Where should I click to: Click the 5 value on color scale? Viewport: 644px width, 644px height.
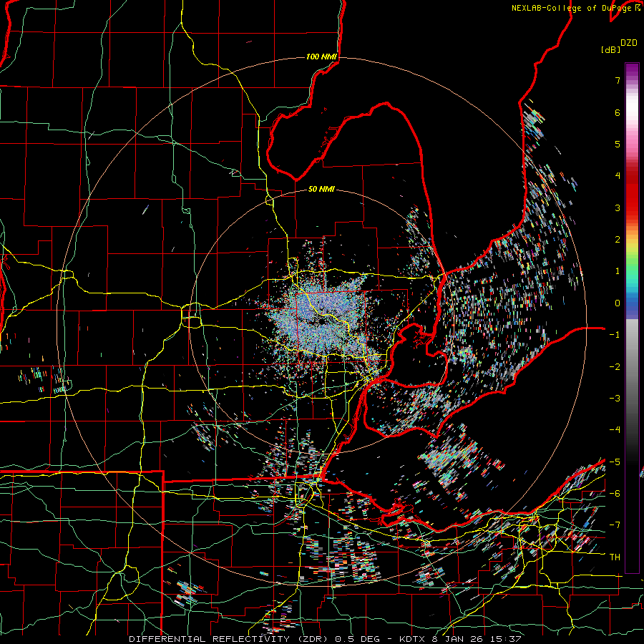click(x=618, y=144)
